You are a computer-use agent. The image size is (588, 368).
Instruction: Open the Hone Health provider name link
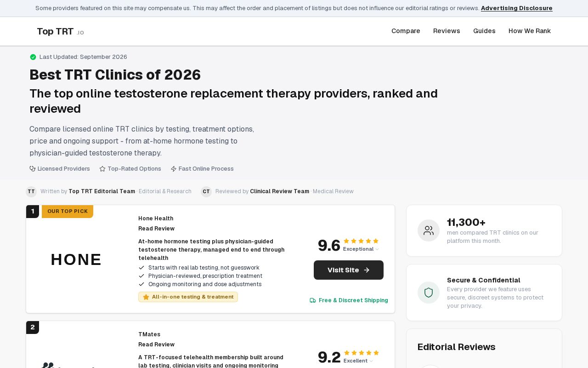pyautogui.click(x=156, y=218)
